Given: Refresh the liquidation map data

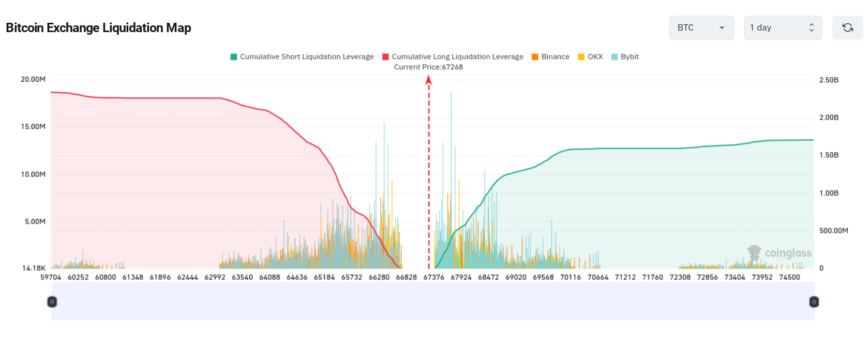Looking at the screenshot, I should (847, 27).
